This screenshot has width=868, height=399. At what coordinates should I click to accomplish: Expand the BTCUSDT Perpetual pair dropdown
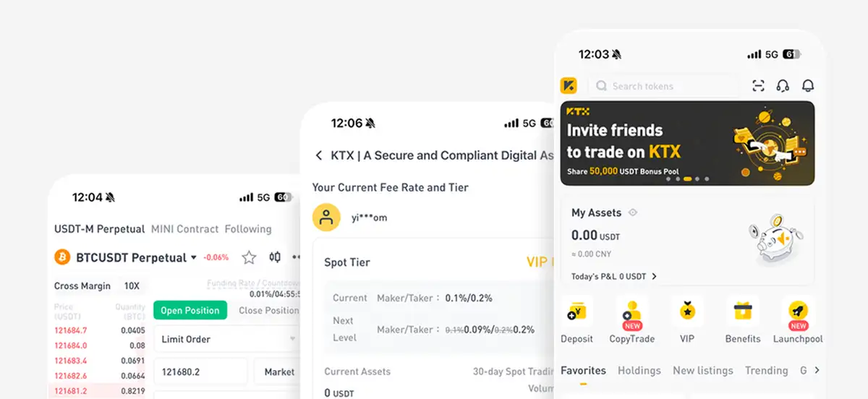point(194,258)
